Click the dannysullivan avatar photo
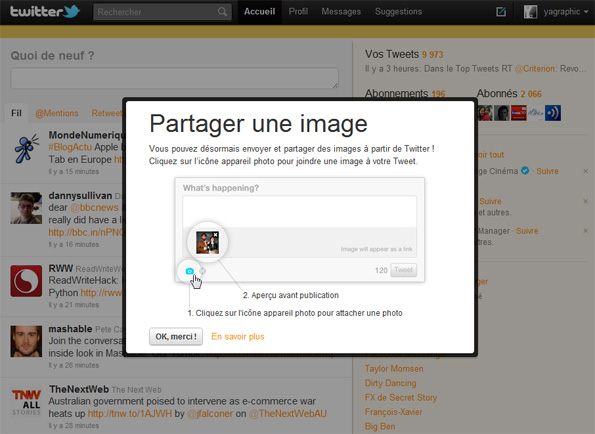The width and height of the screenshot is (595, 434). tap(26, 208)
